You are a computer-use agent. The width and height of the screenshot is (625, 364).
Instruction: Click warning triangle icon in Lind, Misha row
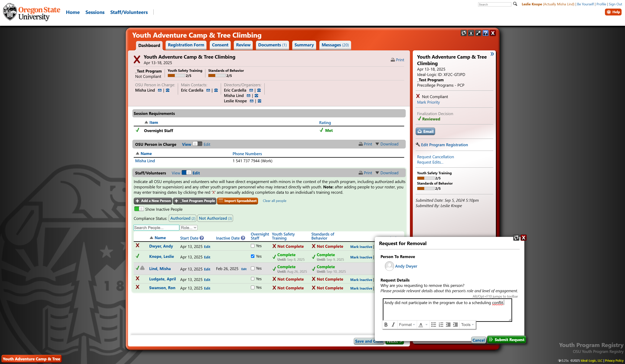point(142,268)
